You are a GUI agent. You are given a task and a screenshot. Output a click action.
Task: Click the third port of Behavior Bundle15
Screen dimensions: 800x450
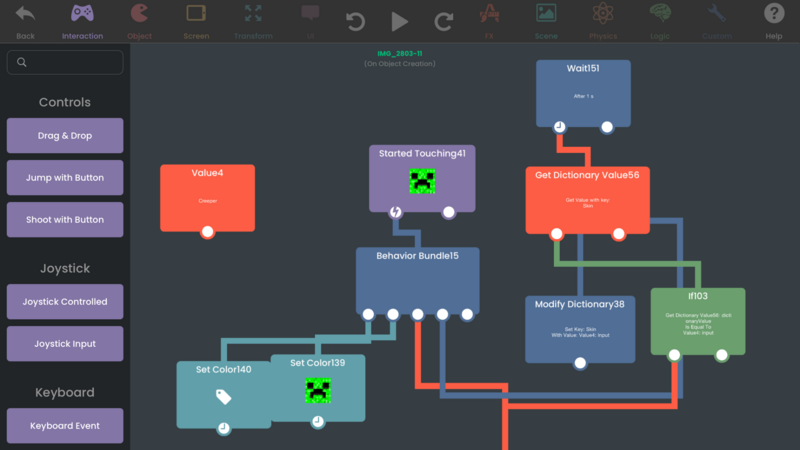tap(418, 315)
